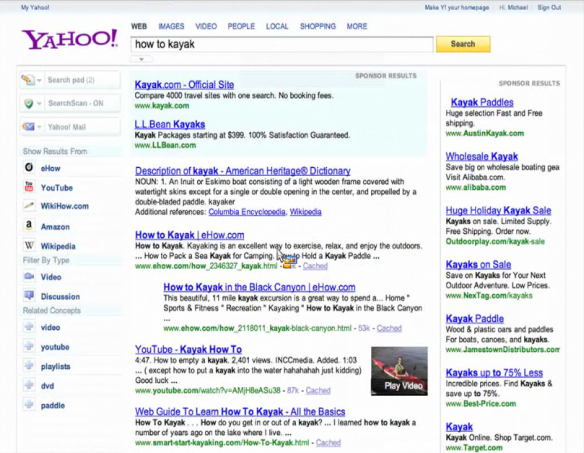Open the Columbia Encyclopedia reference link
This screenshot has width=584, height=453.
[247, 212]
